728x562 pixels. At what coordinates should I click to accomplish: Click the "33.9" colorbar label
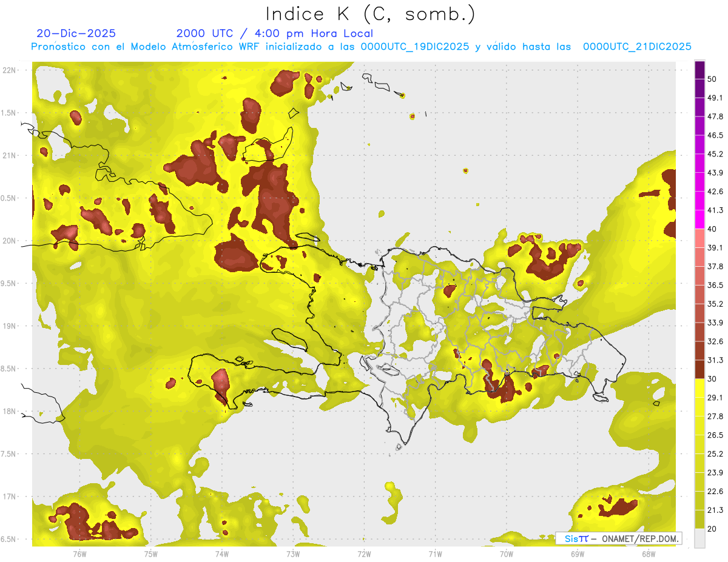tap(715, 323)
